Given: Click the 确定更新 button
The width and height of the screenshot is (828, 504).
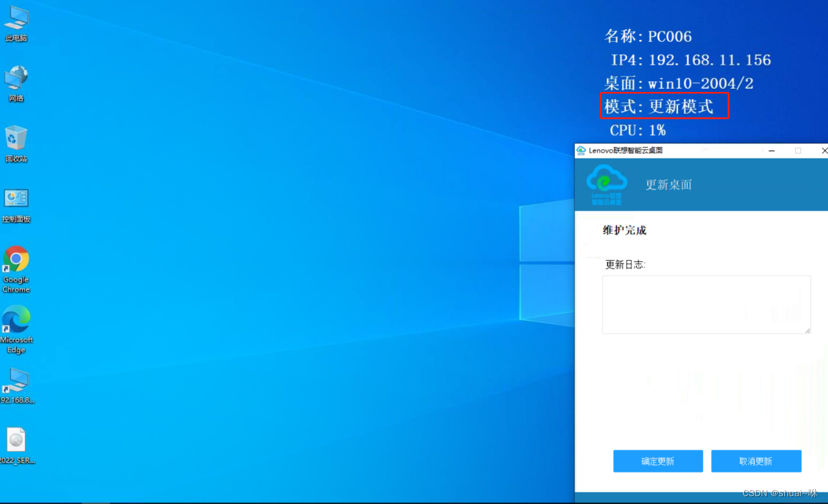Looking at the screenshot, I should [x=658, y=461].
